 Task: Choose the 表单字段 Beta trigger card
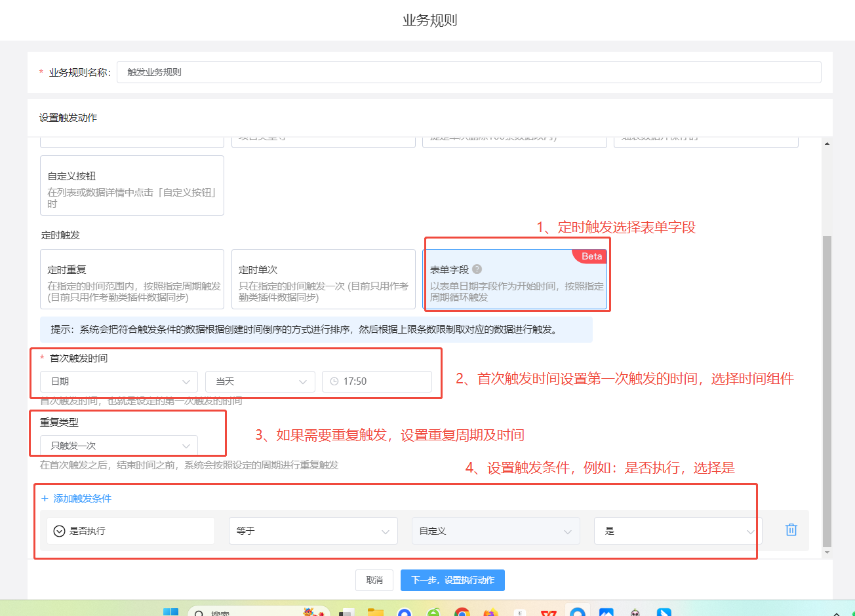point(515,280)
